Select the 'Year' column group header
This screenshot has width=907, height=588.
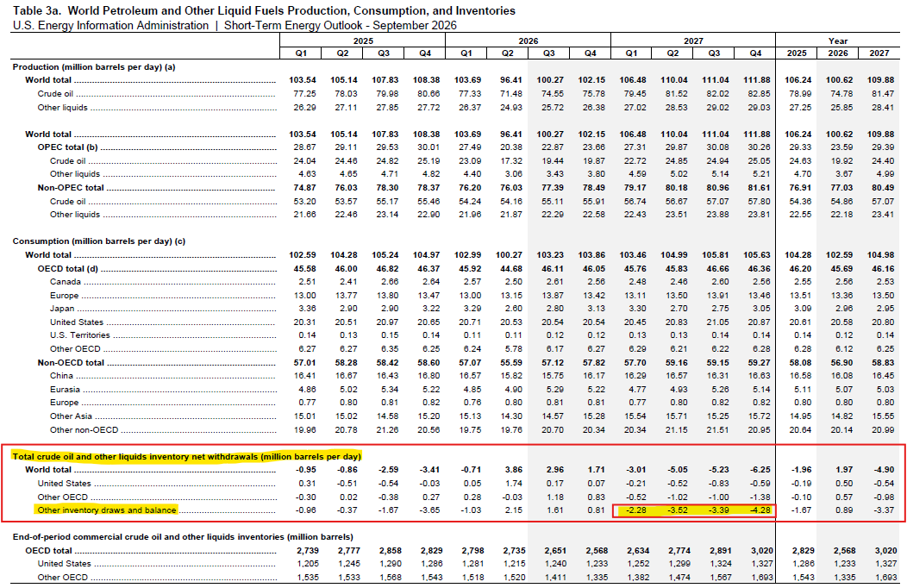837,41
